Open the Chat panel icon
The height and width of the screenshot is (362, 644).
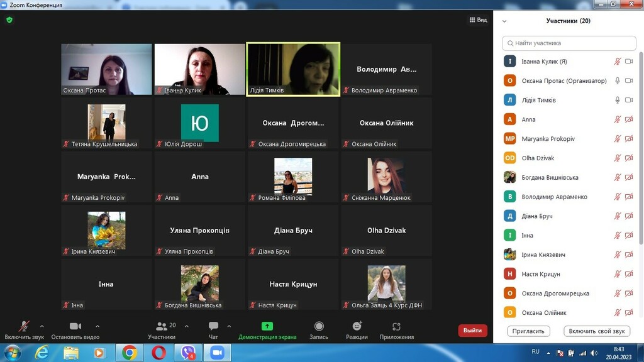[213, 326]
